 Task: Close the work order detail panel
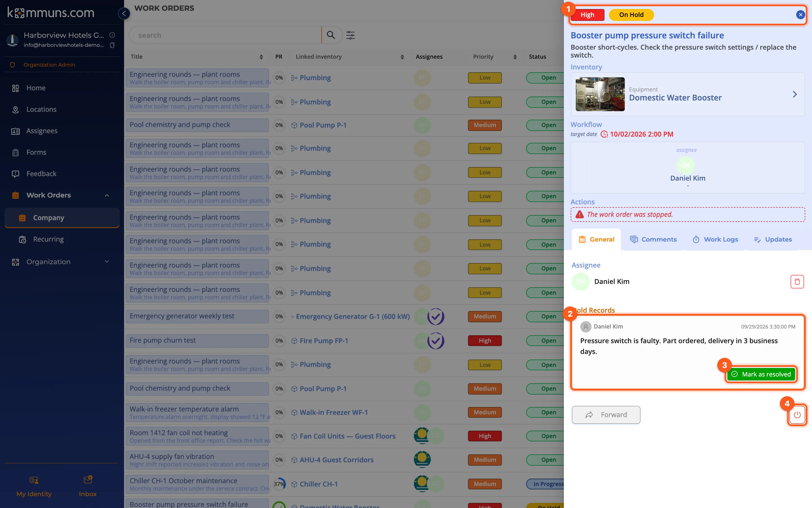(800, 15)
